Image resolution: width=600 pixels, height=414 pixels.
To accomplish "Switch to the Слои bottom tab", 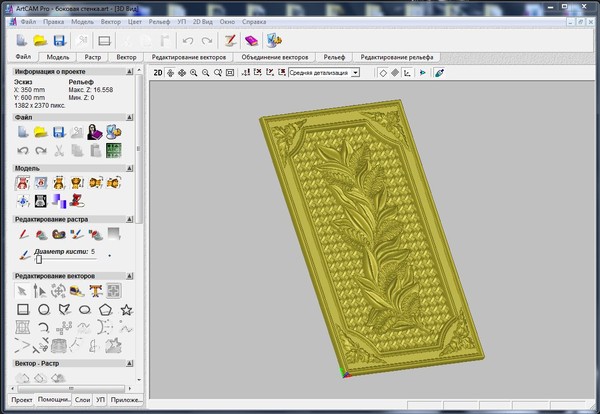I will pyautogui.click(x=82, y=400).
